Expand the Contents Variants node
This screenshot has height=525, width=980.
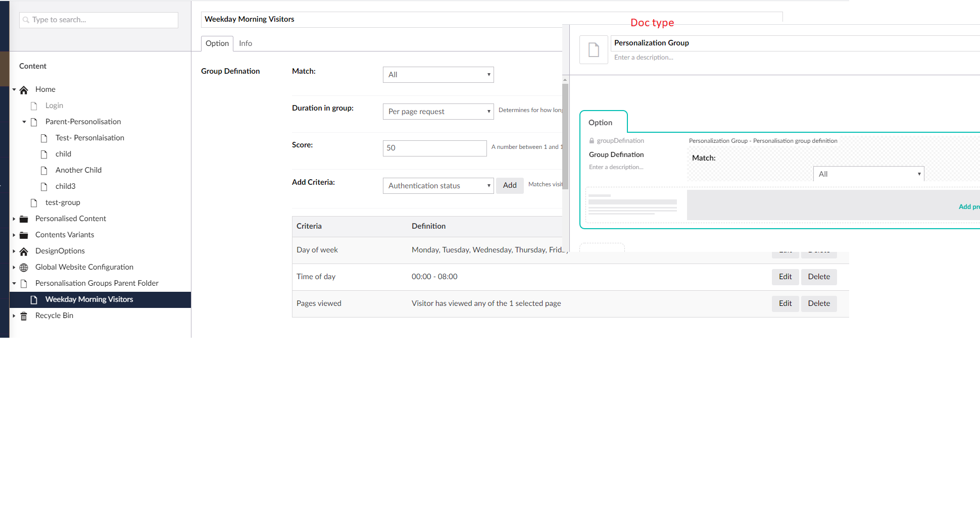[14, 235]
